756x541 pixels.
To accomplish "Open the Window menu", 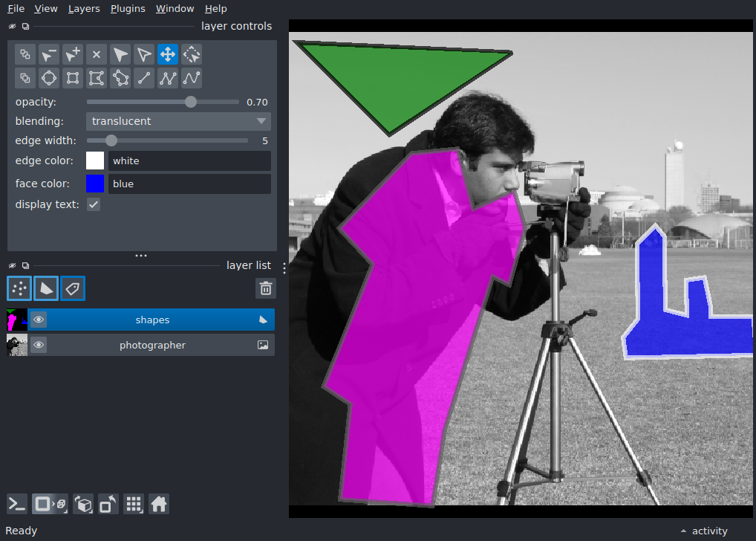I will pos(175,9).
